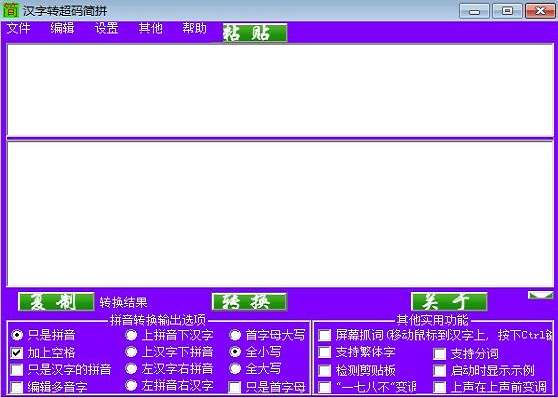558x398 pixels.
Task: Click the green 转换 convert button
Action: pos(249,302)
